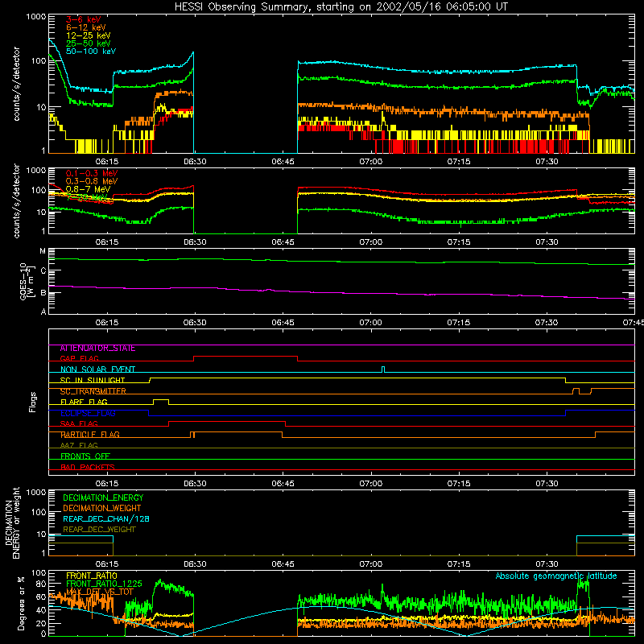Viewport: 644px width, 644px height.
Task: Click the raised gap flag segment
Action: [246, 357]
